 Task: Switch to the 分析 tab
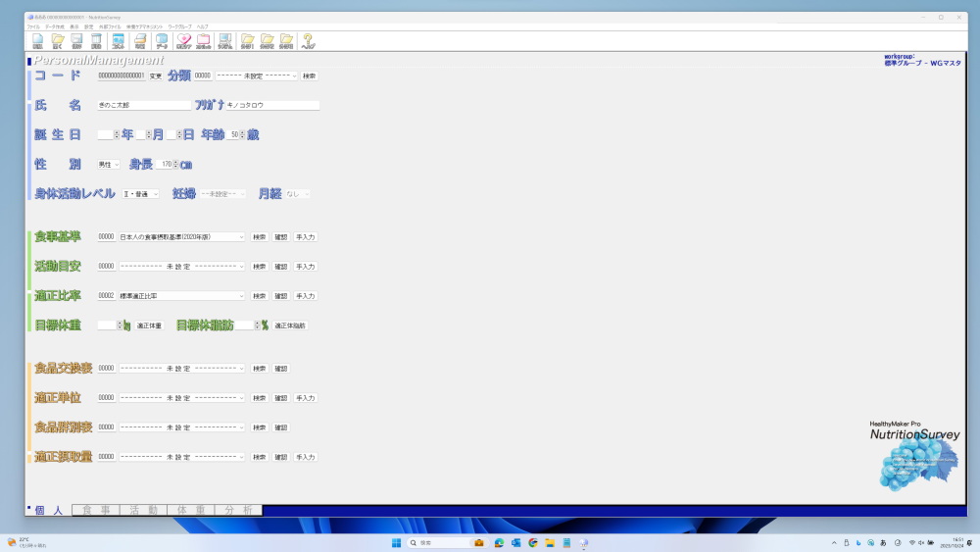pos(238,510)
